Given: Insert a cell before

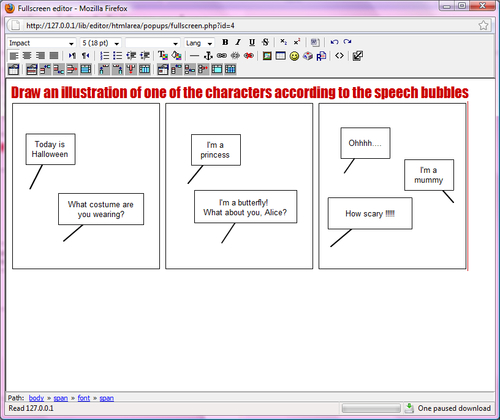Looking at the screenshot, I should click(176, 69).
